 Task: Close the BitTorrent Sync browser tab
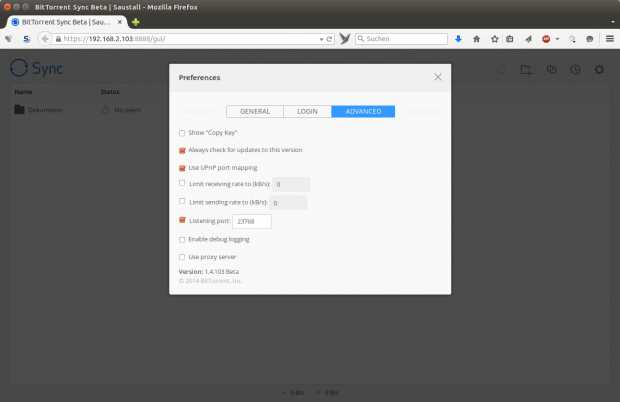(x=120, y=22)
